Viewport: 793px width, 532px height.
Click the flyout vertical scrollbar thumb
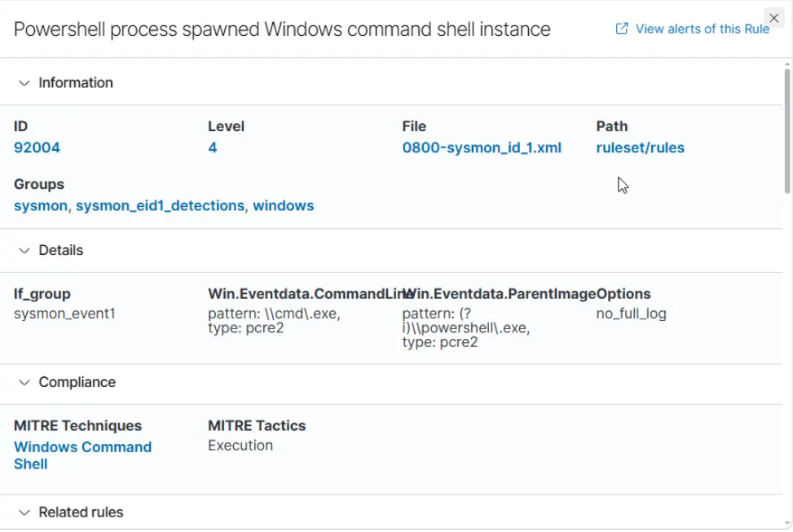coord(787,130)
